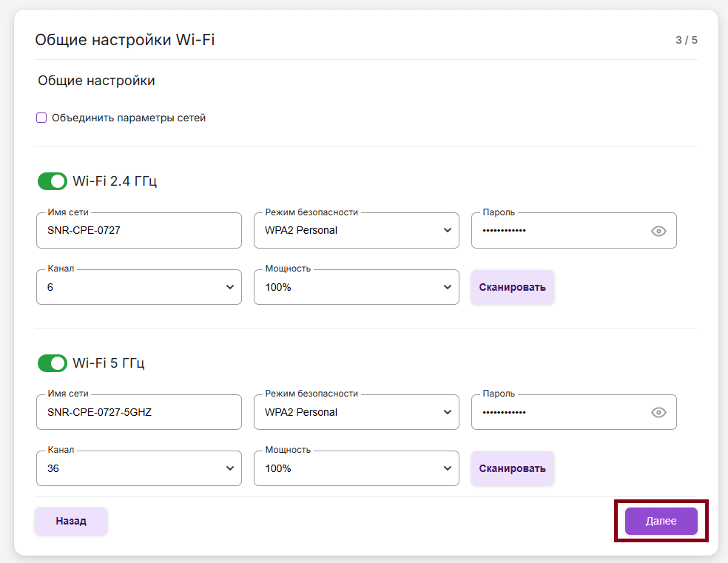Proceed by clicking the Далее button

pyautogui.click(x=661, y=521)
